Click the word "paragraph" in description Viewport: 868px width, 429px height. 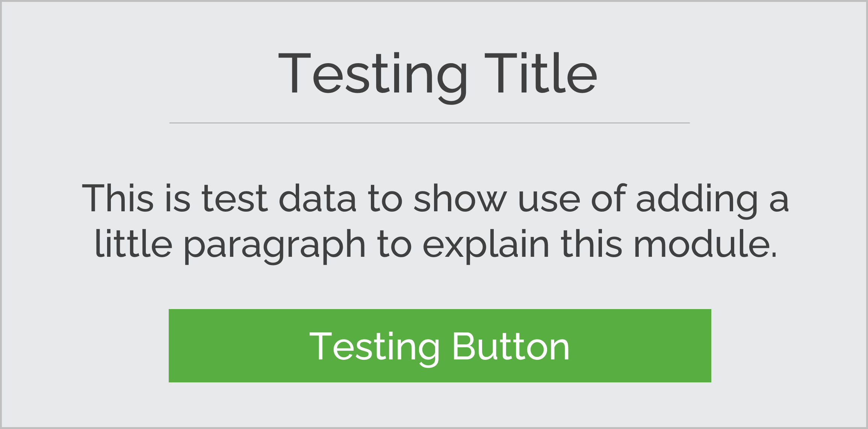click(x=274, y=246)
